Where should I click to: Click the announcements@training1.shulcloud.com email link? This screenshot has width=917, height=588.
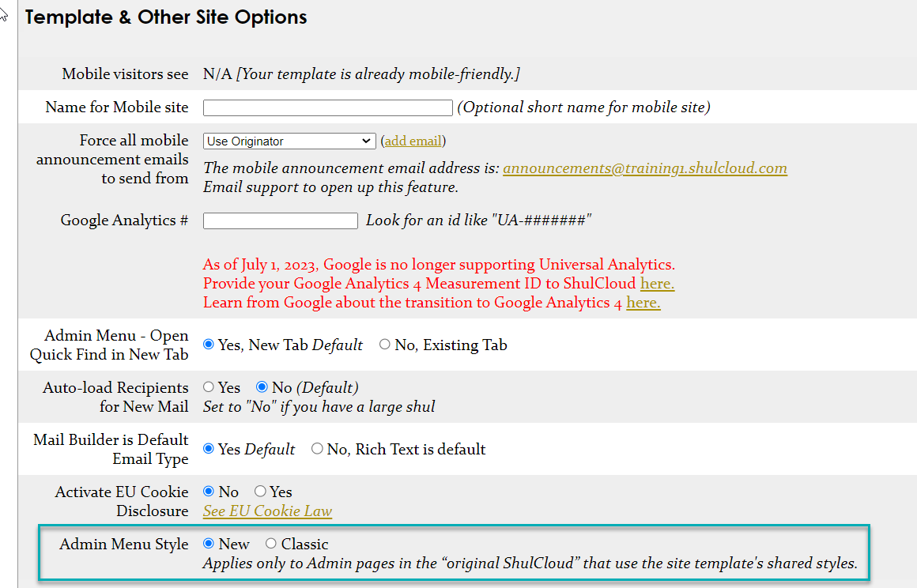tap(645, 168)
